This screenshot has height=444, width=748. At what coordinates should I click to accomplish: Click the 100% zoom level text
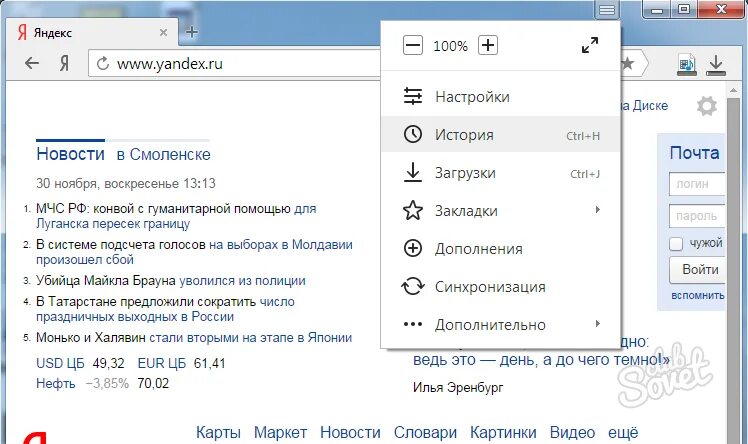pos(450,46)
